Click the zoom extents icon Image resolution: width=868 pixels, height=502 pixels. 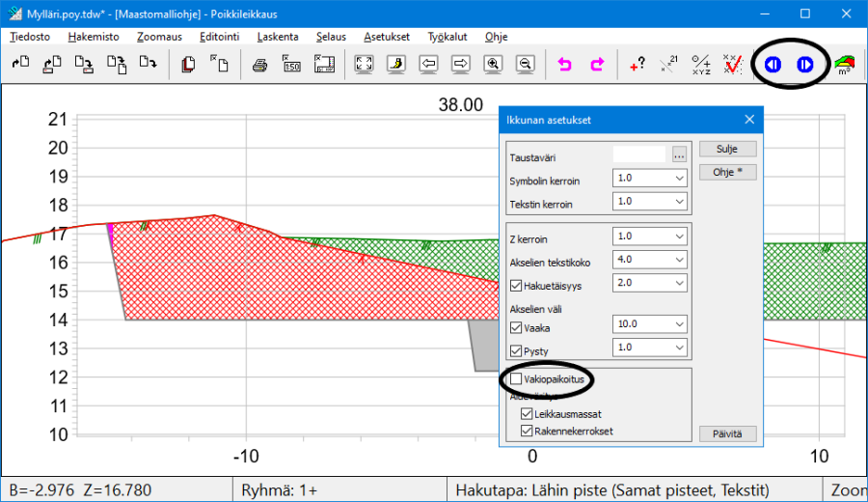click(x=364, y=65)
